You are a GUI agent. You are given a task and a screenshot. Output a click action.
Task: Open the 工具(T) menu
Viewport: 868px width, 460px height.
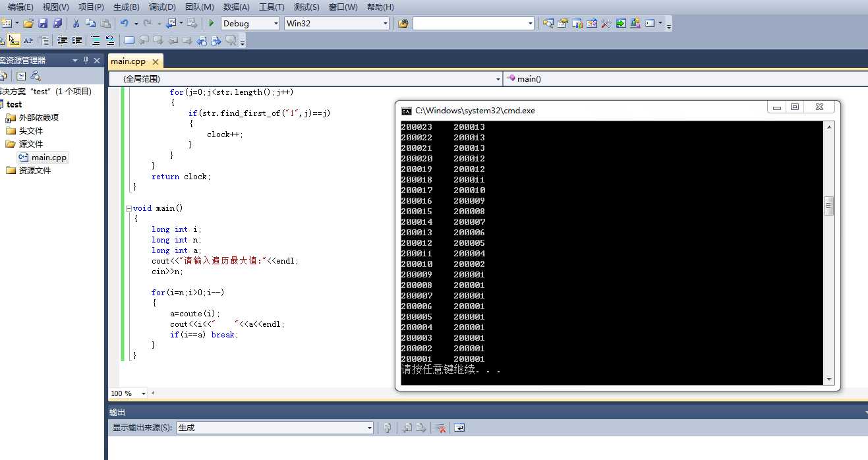click(272, 7)
